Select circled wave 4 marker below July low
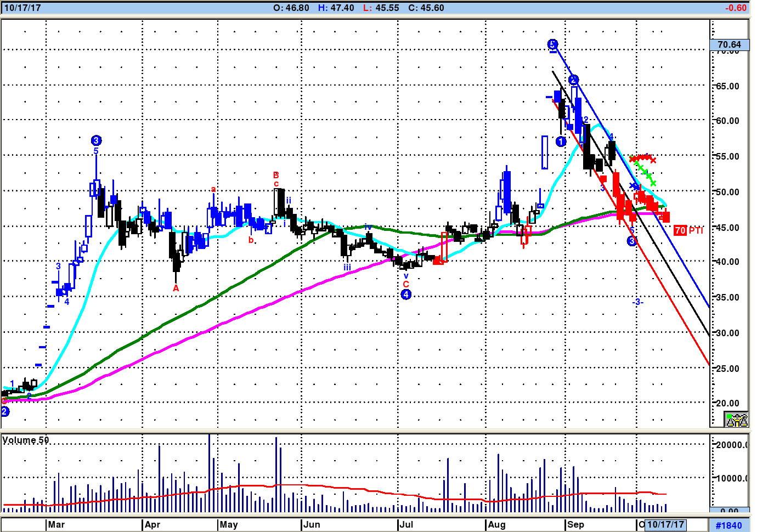 [x=406, y=295]
